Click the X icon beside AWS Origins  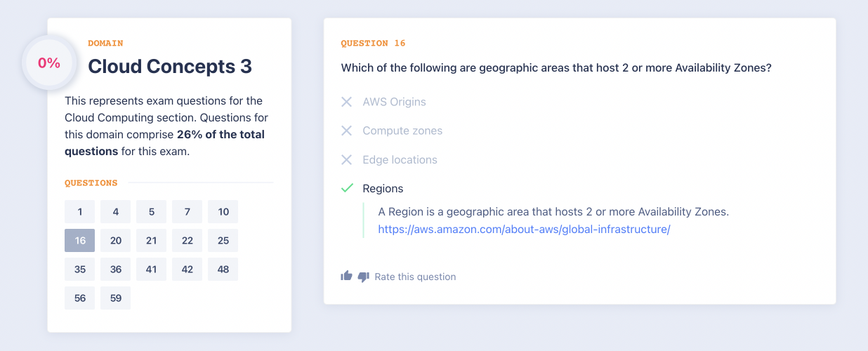click(346, 102)
